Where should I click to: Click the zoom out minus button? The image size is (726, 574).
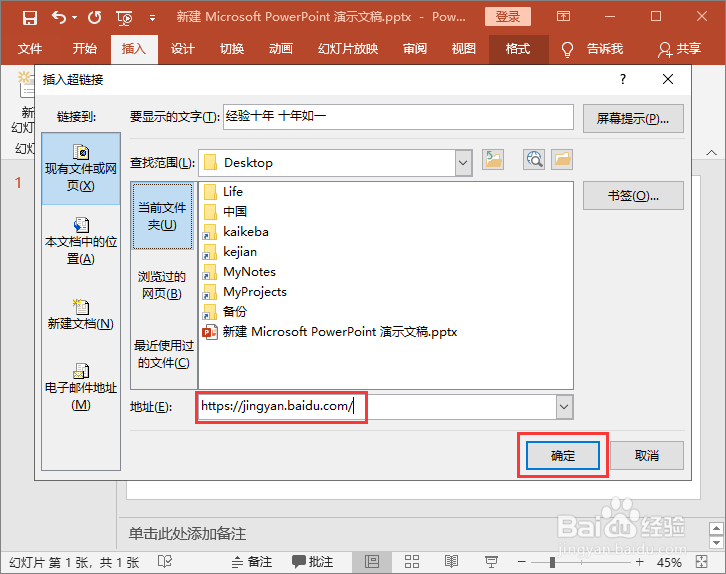click(x=522, y=562)
